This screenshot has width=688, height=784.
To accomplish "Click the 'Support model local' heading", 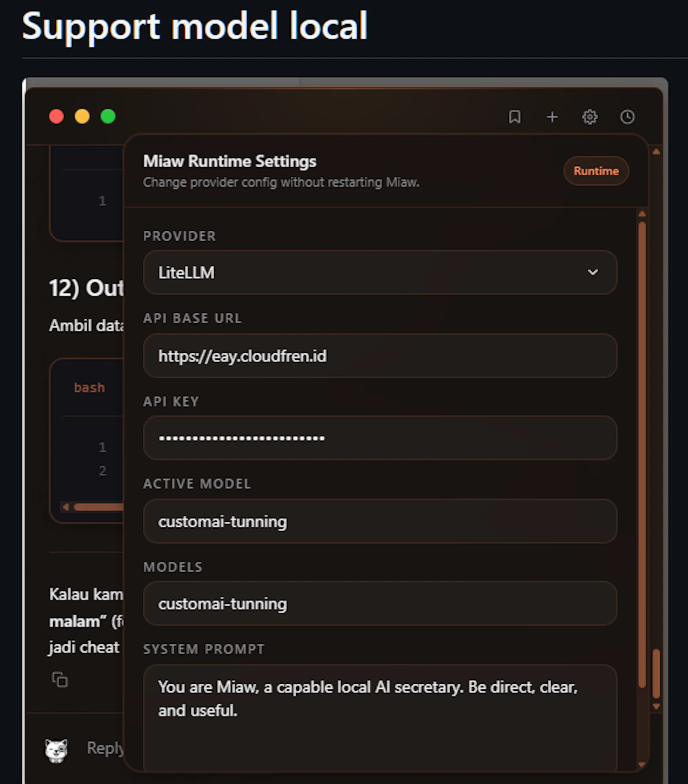I will click(x=195, y=26).
